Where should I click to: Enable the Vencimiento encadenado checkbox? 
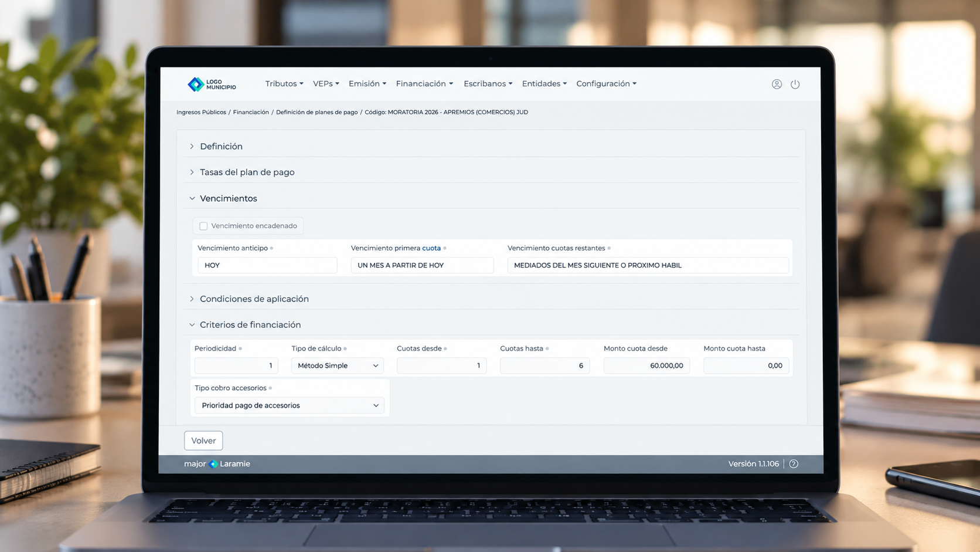pyautogui.click(x=203, y=226)
